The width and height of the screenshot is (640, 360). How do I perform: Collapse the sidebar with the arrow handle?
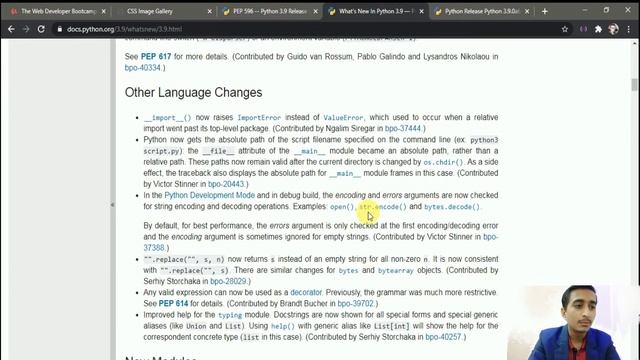coord(112,204)
